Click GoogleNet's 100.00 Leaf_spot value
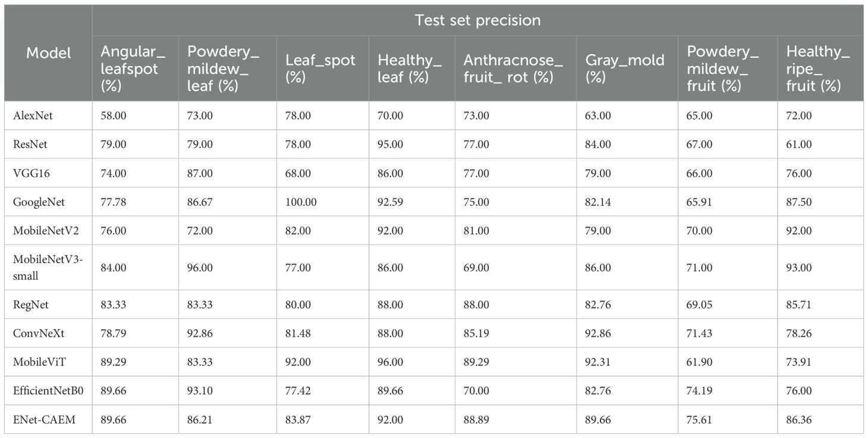 [301, 202]
